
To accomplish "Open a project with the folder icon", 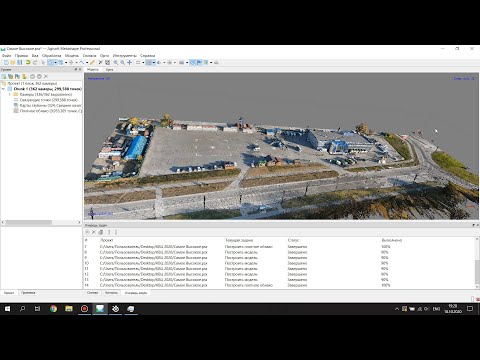I will pyautogui.click(x=13, y=62).
